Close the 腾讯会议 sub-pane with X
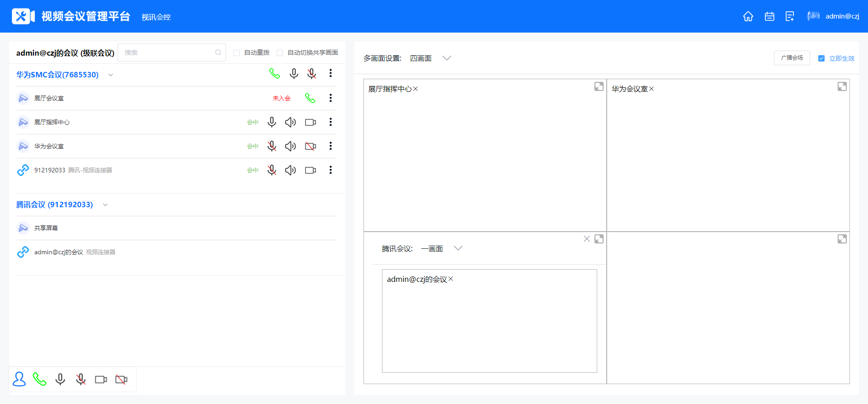868x404 pixels. [x=587, y=239]
